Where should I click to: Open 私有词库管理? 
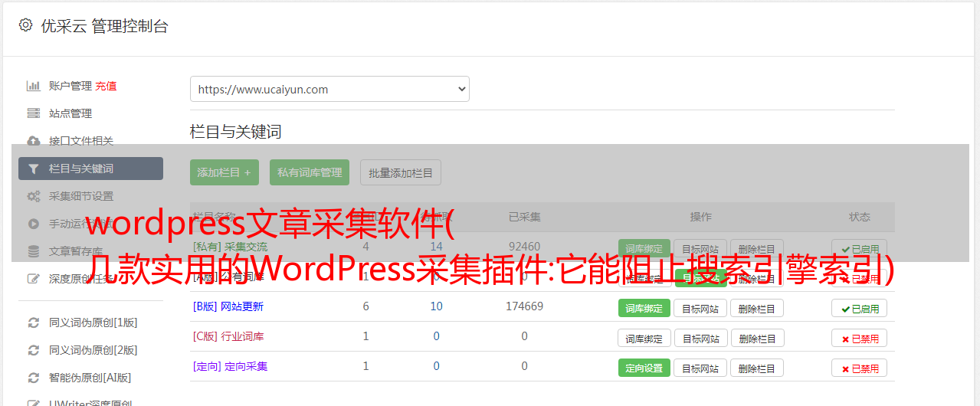coord(310,172)
